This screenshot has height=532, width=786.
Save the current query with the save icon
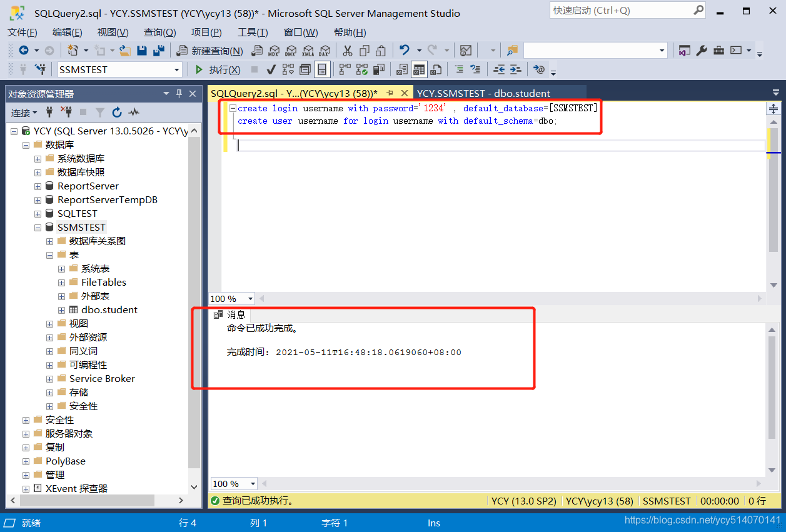coord(142,51)
